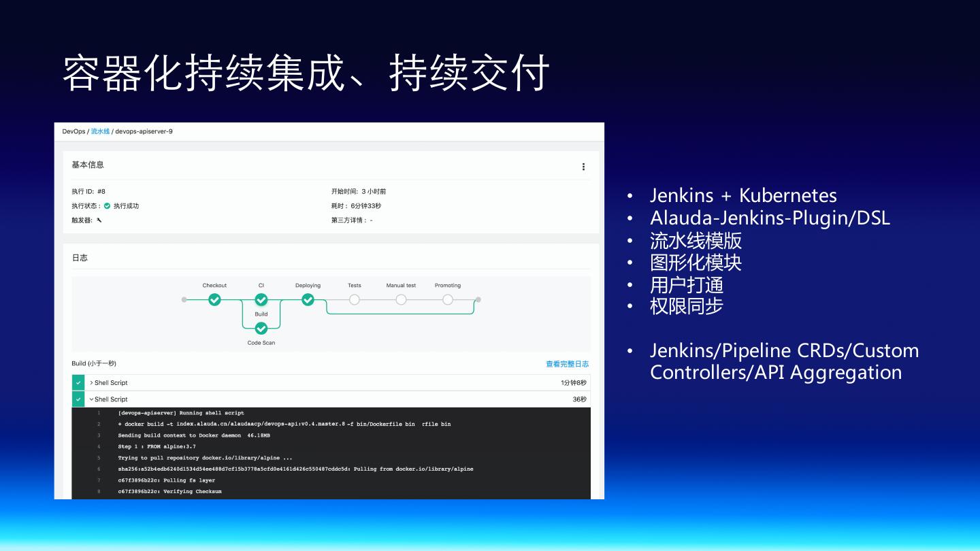980x551 pixels.
Task: Click the Tests stage empty circle node
Action: pyautogui.click(x=354, y=299)
